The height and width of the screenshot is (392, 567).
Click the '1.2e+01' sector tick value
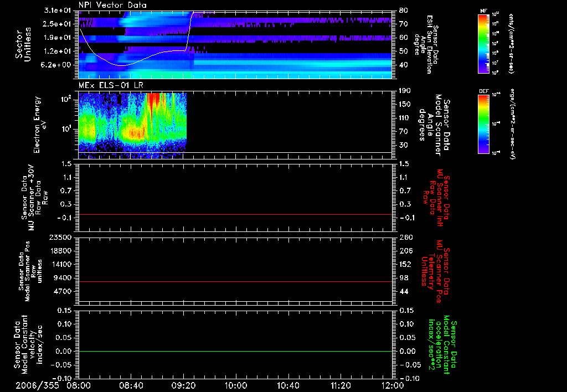pos(58,51)
